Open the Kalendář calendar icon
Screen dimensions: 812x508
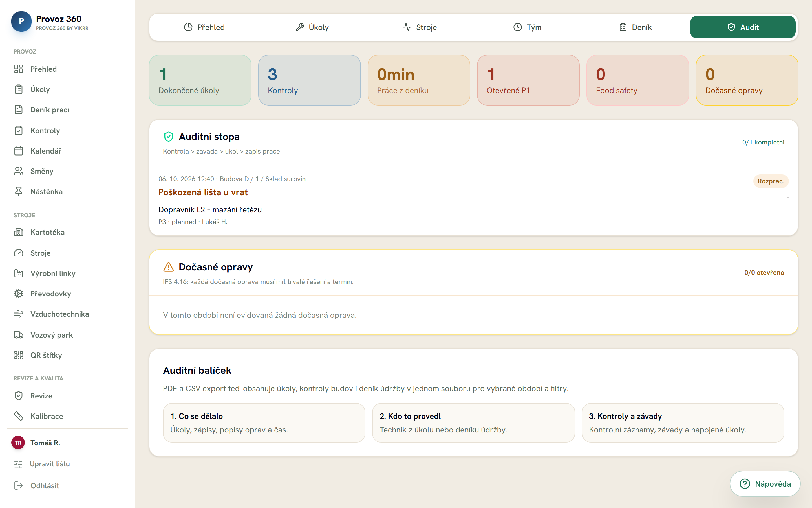[18, 151]
